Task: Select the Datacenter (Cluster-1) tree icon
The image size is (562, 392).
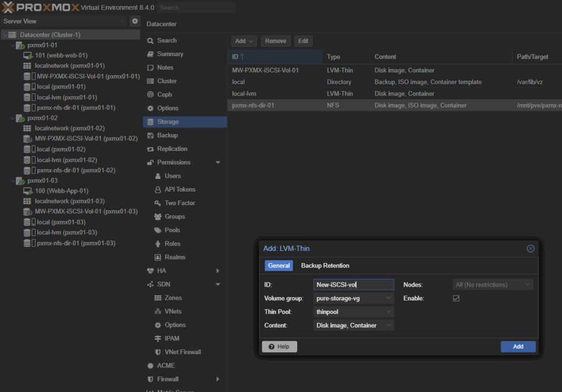Action: tap(12, 35)
